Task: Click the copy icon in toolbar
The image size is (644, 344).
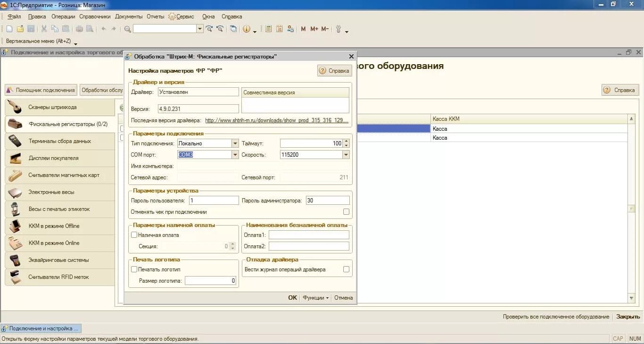Action: pos(55,29)
